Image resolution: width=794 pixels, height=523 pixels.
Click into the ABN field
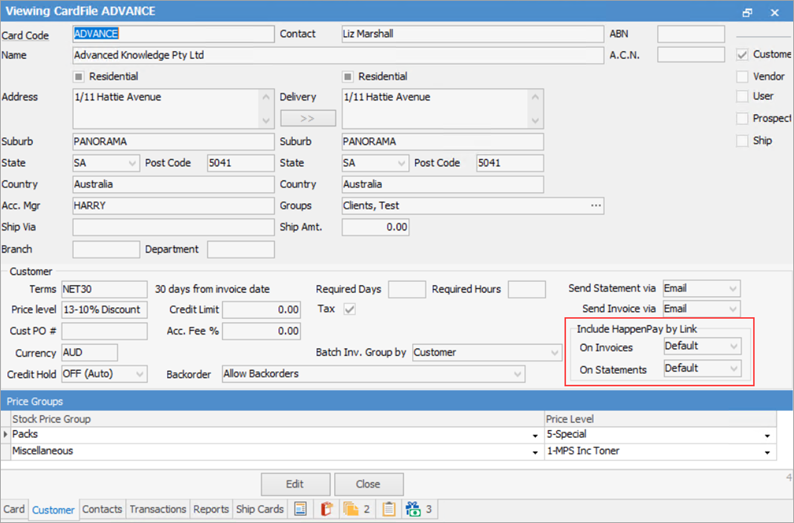click(690, 34)
